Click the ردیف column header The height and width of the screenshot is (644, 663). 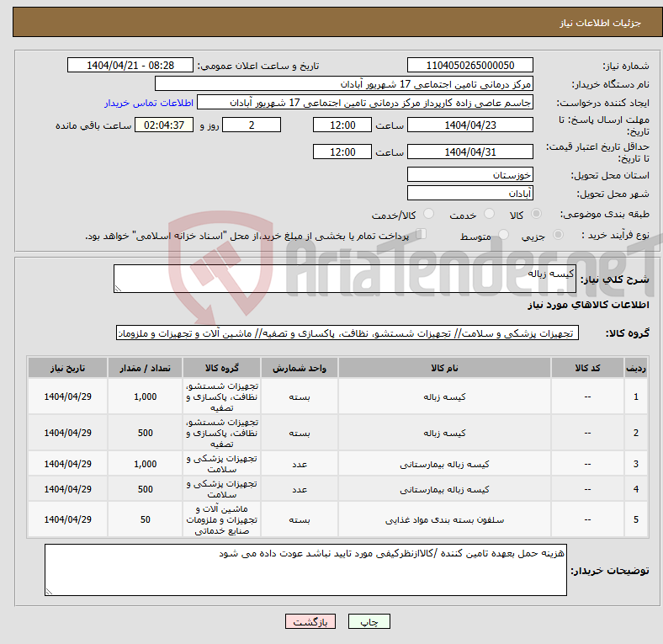pyautogui.click(x=635, y=368)
